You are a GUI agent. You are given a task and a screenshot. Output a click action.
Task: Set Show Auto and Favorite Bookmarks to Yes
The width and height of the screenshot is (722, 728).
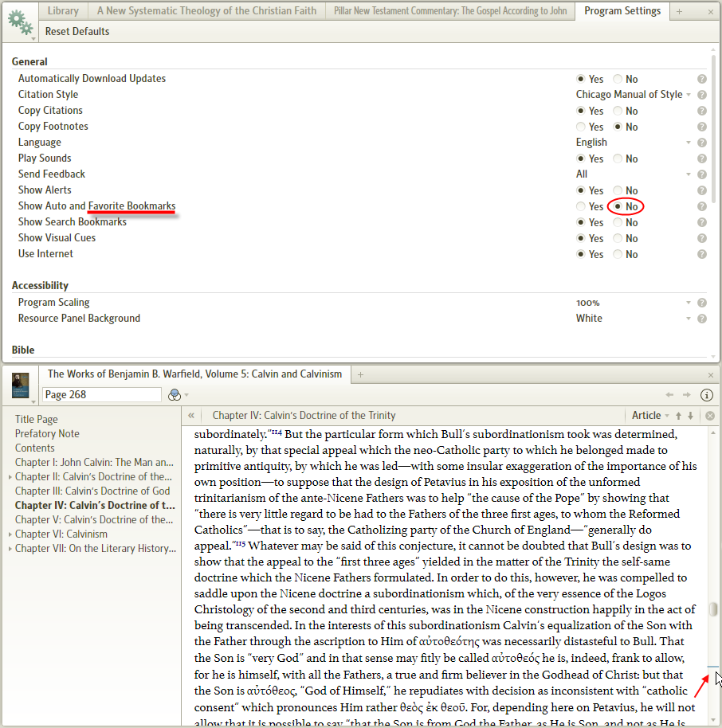click(x=581, y=206)
